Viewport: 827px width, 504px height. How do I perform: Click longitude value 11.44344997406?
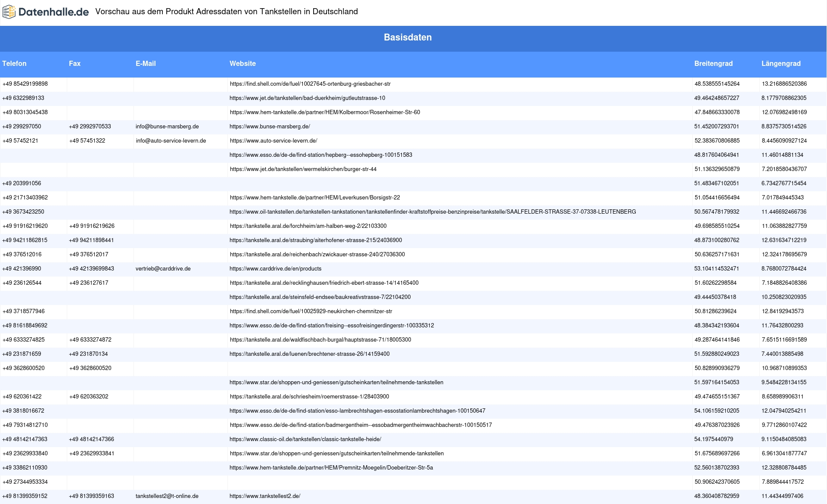coord(783,496)
